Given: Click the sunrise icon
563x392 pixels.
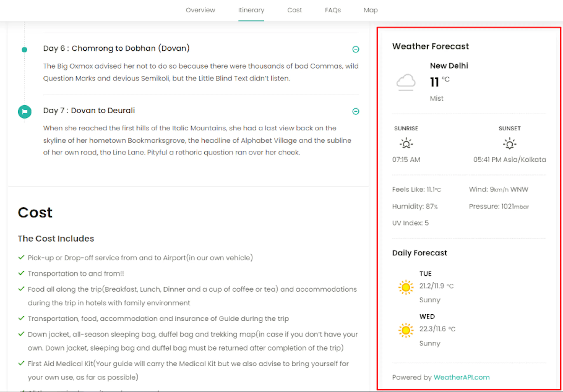Looking at the screenshot, I should pos(406,143).
